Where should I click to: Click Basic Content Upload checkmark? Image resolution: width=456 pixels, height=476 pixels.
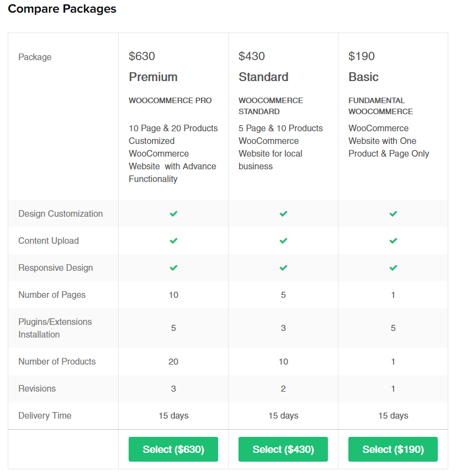pyautogui.click(x=393, y=240)
